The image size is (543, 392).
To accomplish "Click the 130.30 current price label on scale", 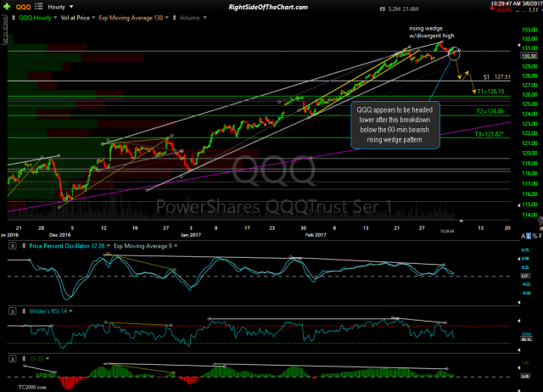I will tap(529, 56).
